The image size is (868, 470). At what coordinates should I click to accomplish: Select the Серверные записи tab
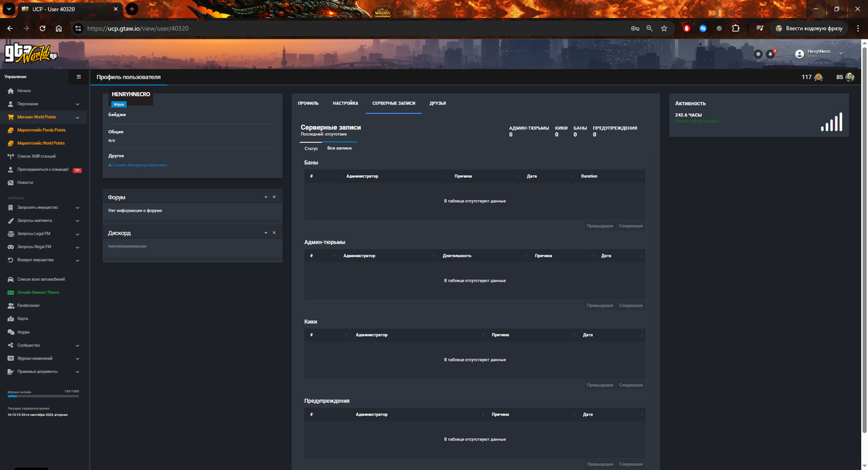click(x=393, y=104)
